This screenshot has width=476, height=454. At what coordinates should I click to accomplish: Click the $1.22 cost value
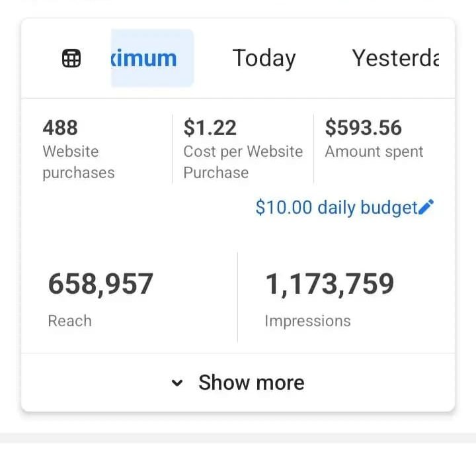(x=210, y=127)
